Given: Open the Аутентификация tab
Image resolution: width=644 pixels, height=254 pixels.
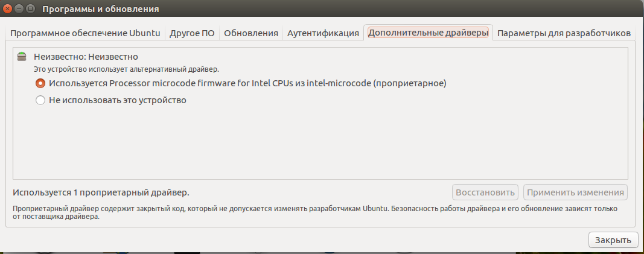Looking at the screenshot, I should pos(323,33).
